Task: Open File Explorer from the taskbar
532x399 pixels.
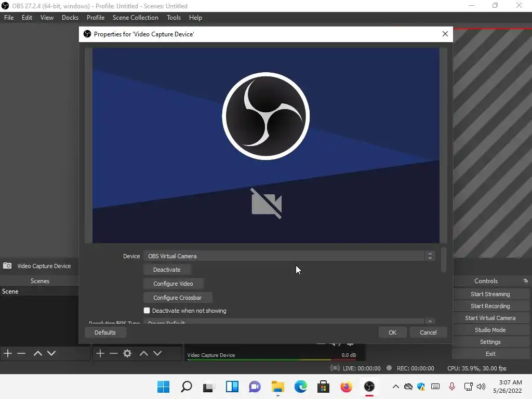Action: coord(278,387)
